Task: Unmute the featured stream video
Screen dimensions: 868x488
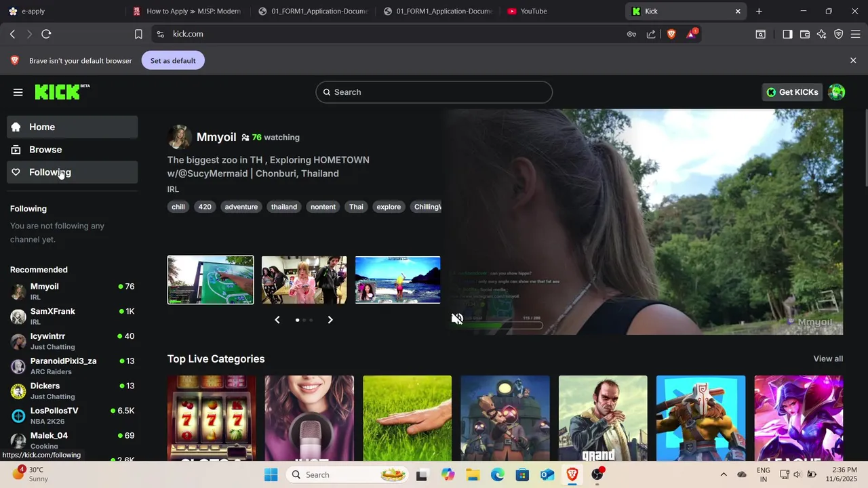Action: [457, 319]
